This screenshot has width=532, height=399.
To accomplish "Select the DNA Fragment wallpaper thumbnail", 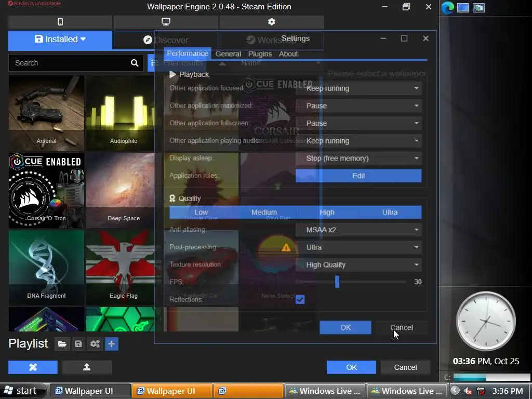I will (46, 268).
